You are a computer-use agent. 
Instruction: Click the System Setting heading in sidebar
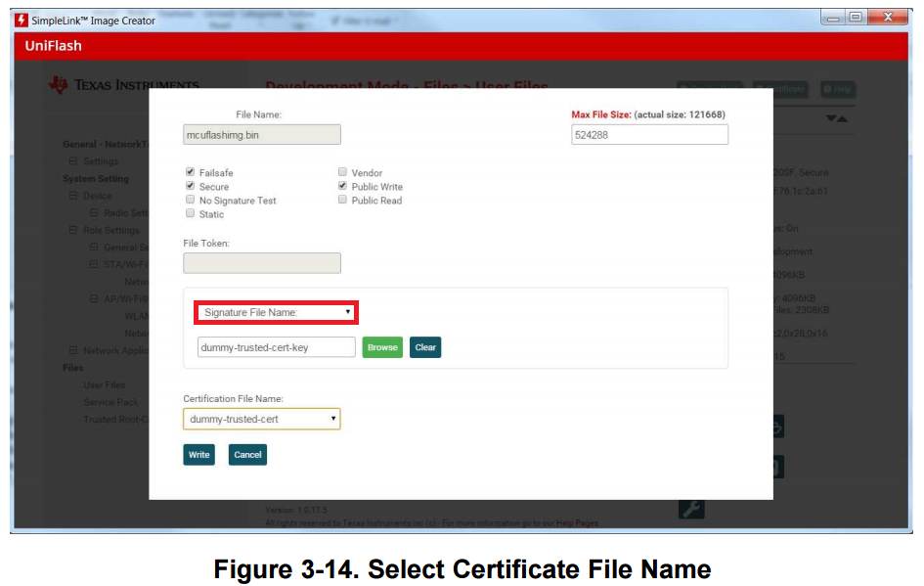pyautogui.click(x=96, y=179)
